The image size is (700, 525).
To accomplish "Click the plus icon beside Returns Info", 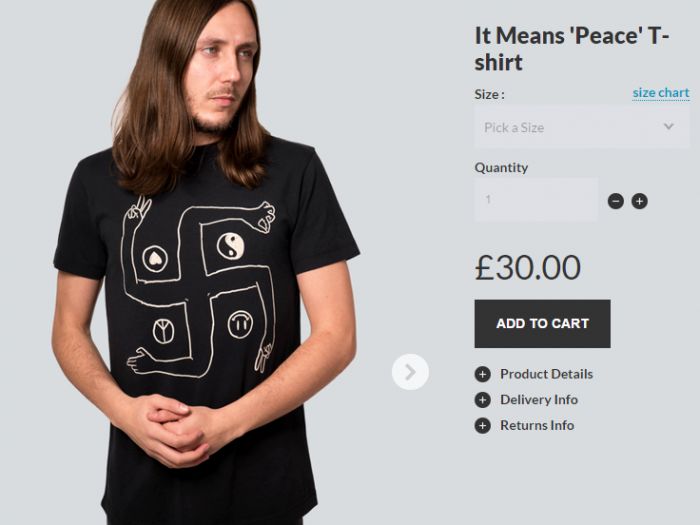I will click(482, 426).
